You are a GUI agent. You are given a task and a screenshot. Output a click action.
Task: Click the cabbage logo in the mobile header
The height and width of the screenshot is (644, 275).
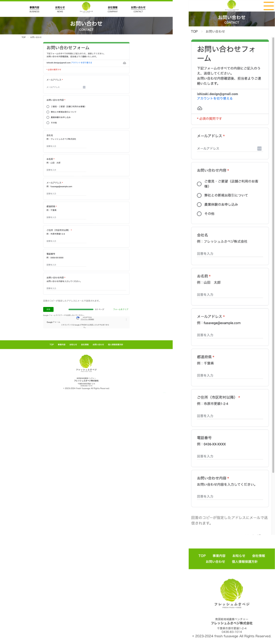(232, 6)
